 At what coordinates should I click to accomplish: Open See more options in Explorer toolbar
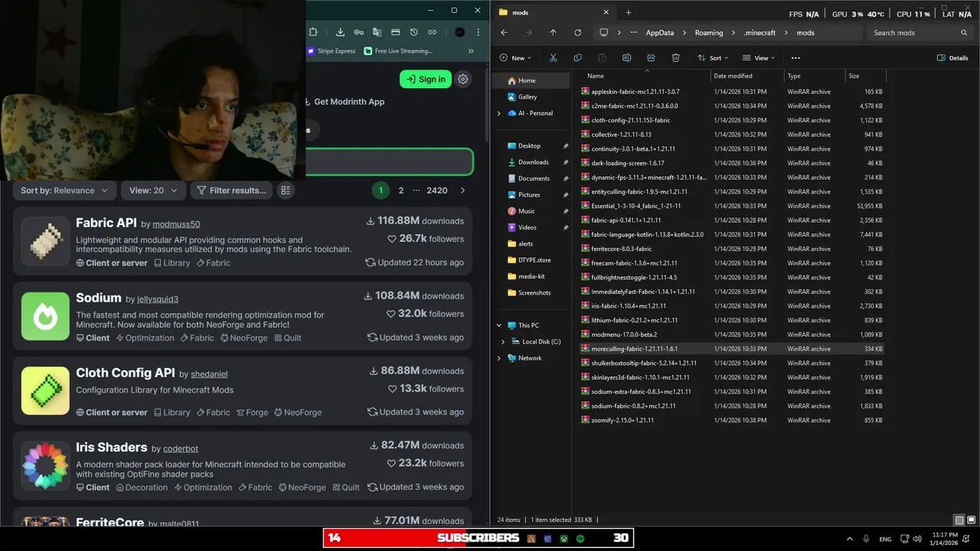tap(795, 58)
